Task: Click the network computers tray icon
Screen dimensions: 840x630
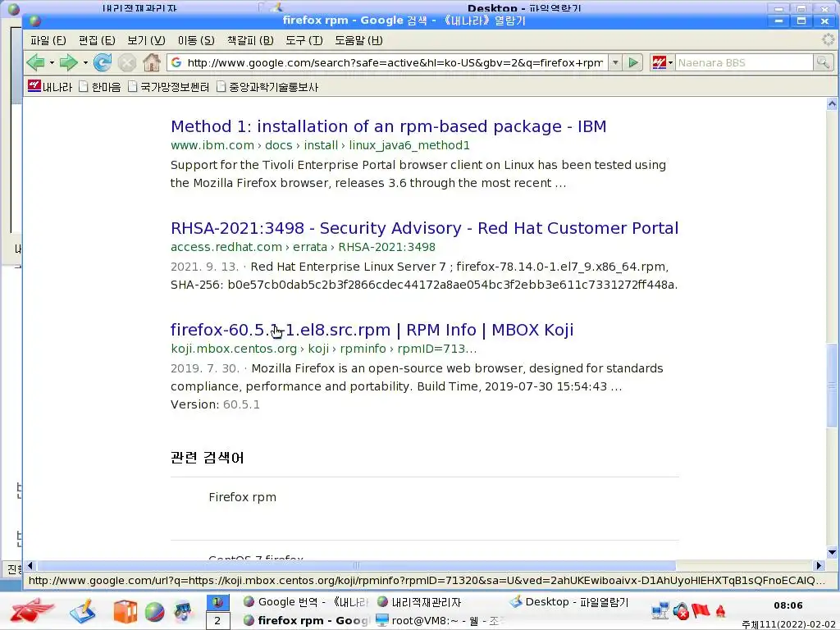Action: (x=660, y=610)
